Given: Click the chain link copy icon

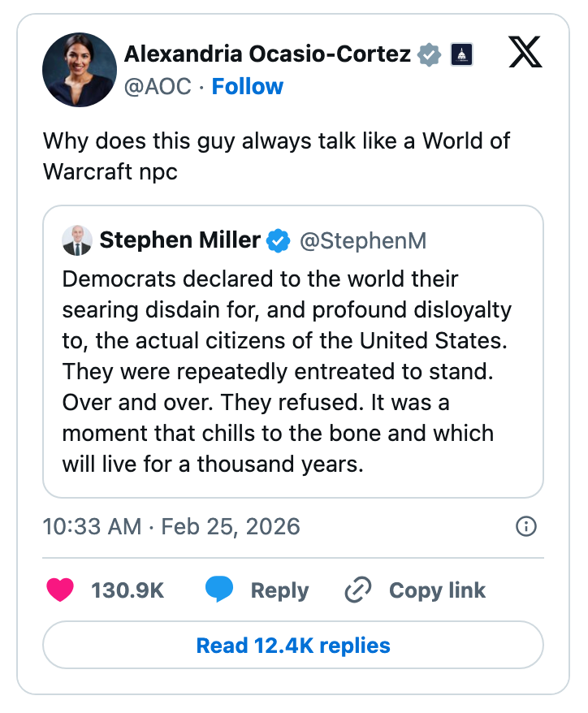Looking at the screenshot, I should coord(357,590).
